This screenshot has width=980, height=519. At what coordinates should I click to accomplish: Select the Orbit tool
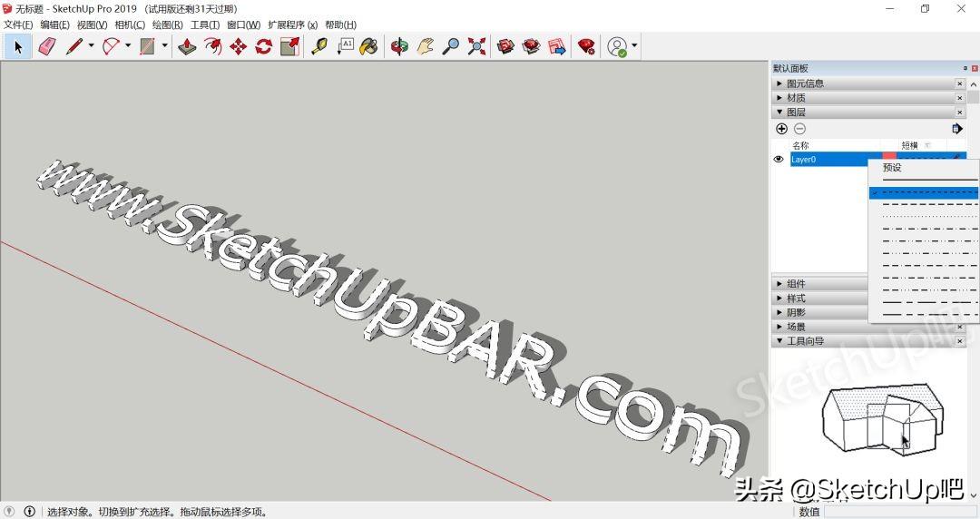[x=399, y=46]
